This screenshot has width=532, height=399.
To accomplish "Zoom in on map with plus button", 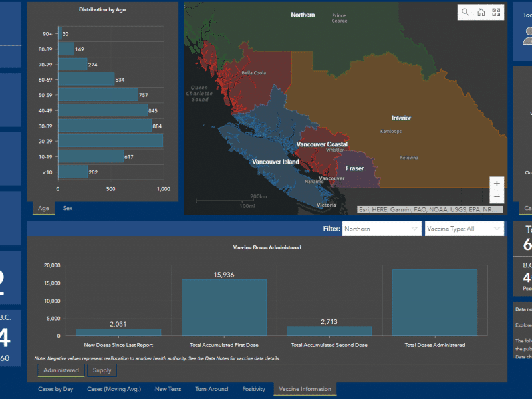I will pyautogui.click(x=497, y=184).
